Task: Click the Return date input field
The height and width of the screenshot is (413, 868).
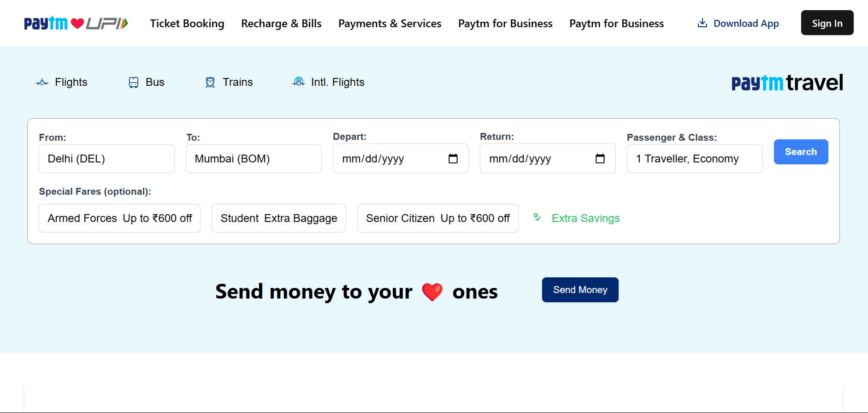Action: (548, 159)
